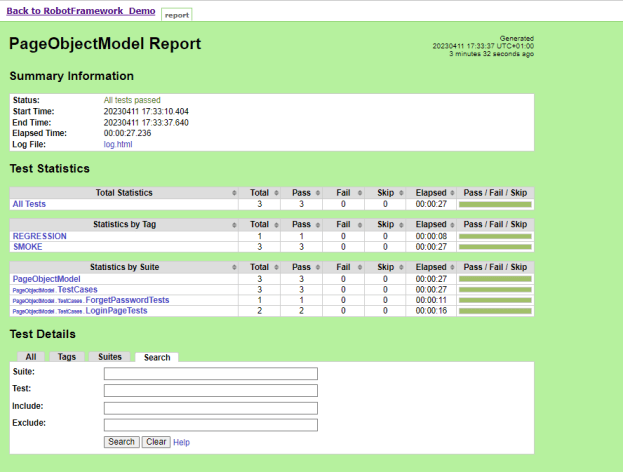Sort Statistics by Suite by name header
The height and width of the screenshot is (472, 623).
click(x=124, y=268)
